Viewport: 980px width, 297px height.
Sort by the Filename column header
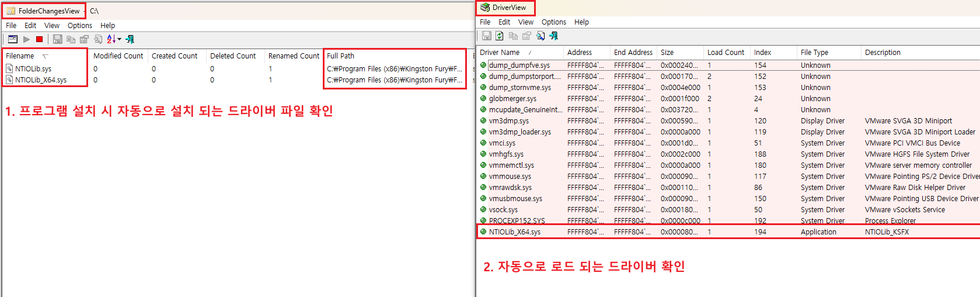[x=20, y=56]
